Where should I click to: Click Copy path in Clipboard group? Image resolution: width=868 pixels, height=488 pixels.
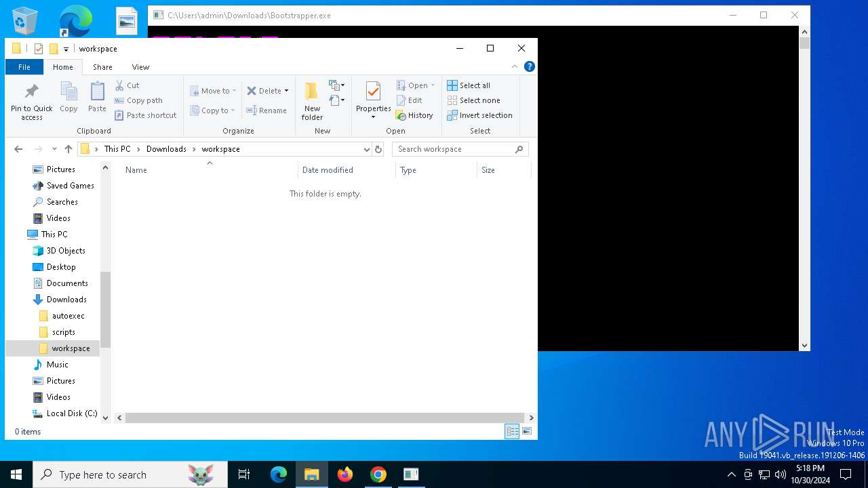coord(138,100)
